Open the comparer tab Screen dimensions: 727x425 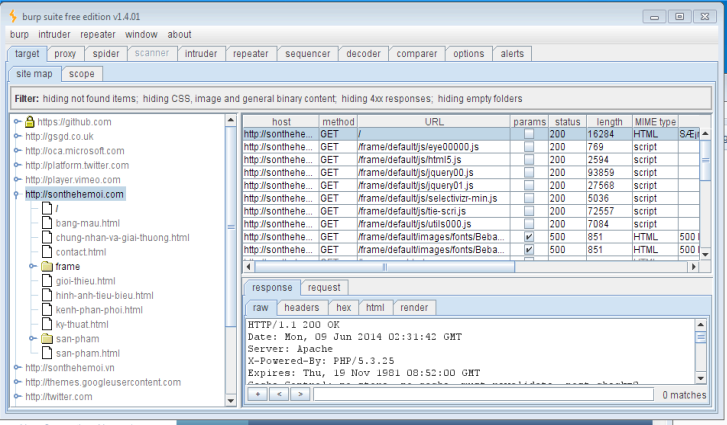click(417, 54)
